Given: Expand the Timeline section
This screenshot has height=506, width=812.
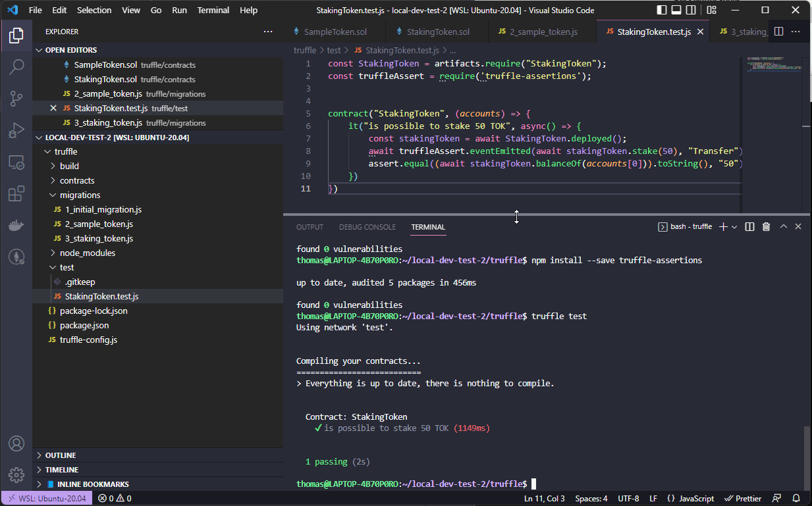Looking at the screenshot, I should click(158, 470).
